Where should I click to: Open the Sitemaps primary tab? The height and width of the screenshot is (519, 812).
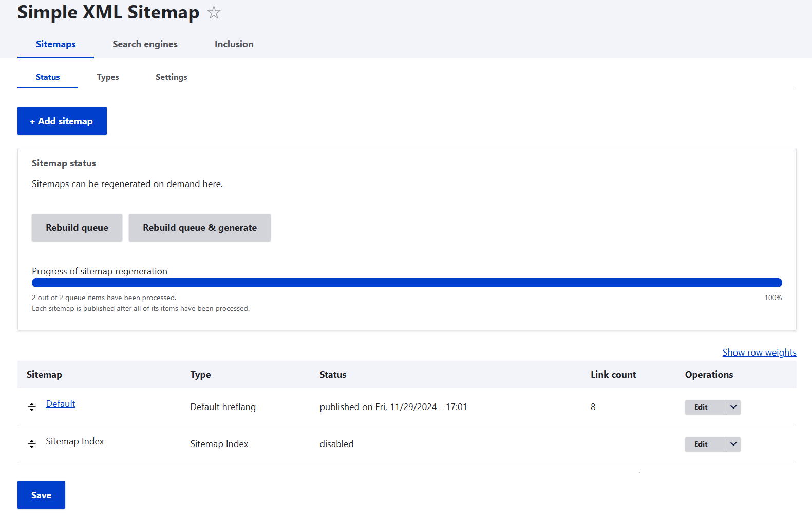click(x=55, y=44)
